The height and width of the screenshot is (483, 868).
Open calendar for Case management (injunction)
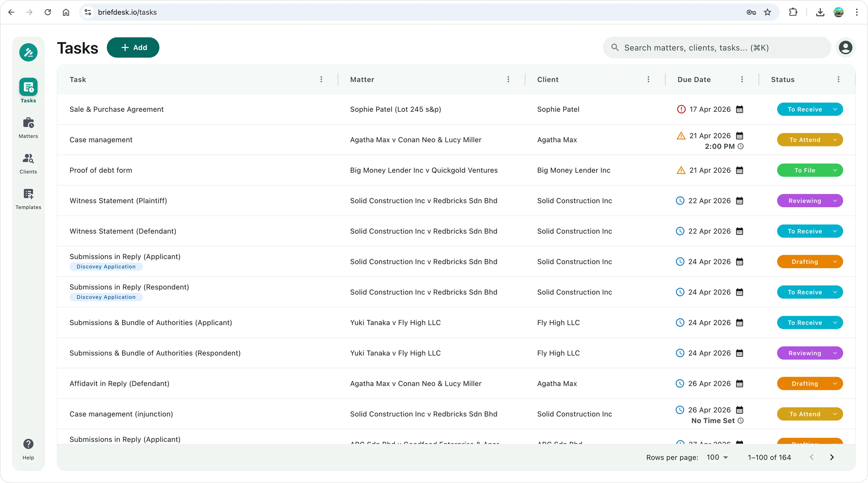[x=739, y=410]
